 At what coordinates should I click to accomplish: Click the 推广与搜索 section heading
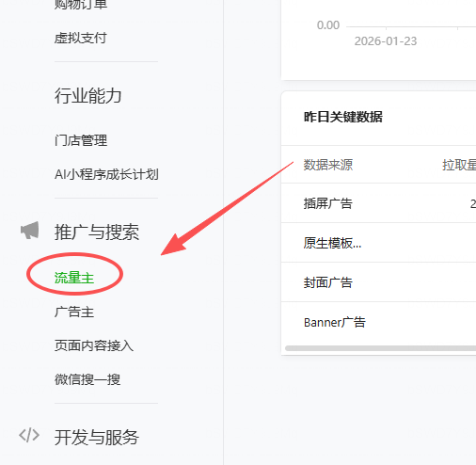coord(97,232)
